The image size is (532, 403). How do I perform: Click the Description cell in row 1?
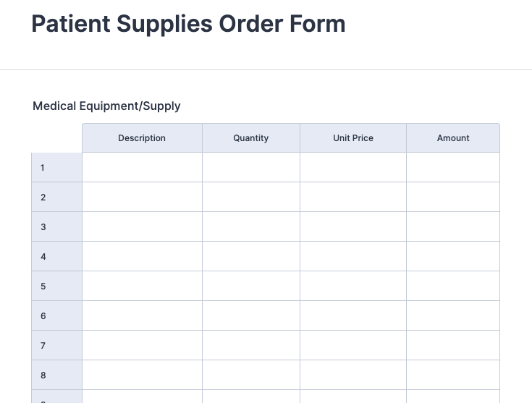[x=142, y=167]
